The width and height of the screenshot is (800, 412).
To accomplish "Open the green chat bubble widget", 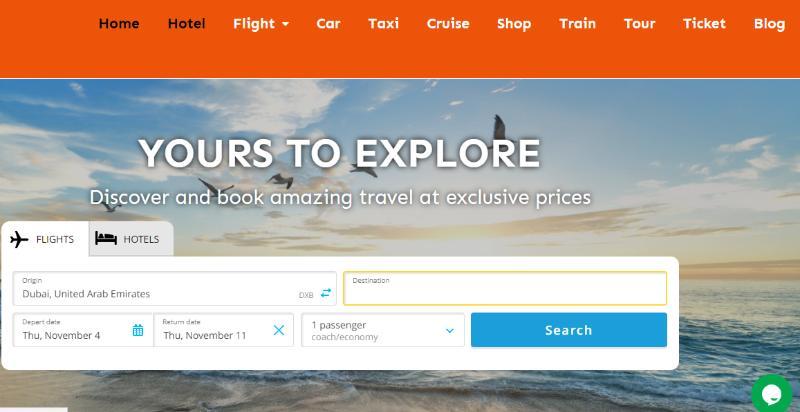I will pyautogui.click(x=771, y=395).
